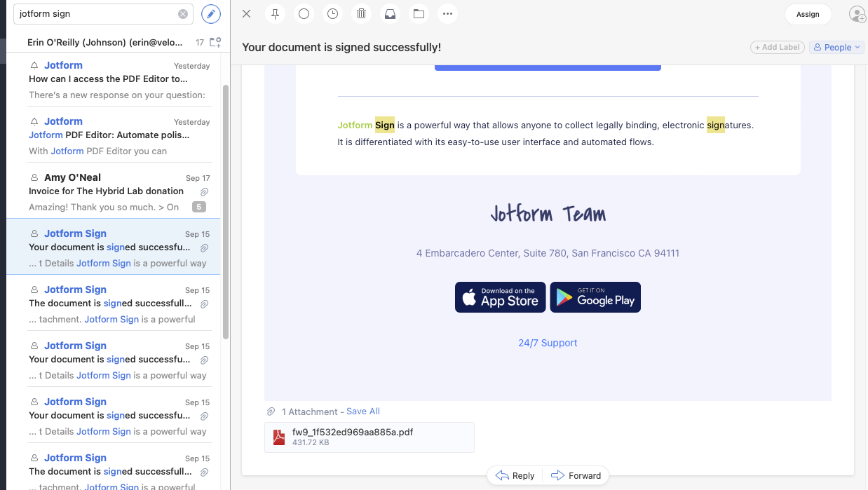The width and height of the screenshot is (868, 490).
Task: Open the more actions ellipsis menu
Action: pyautogui.click(x=447, y=13)
